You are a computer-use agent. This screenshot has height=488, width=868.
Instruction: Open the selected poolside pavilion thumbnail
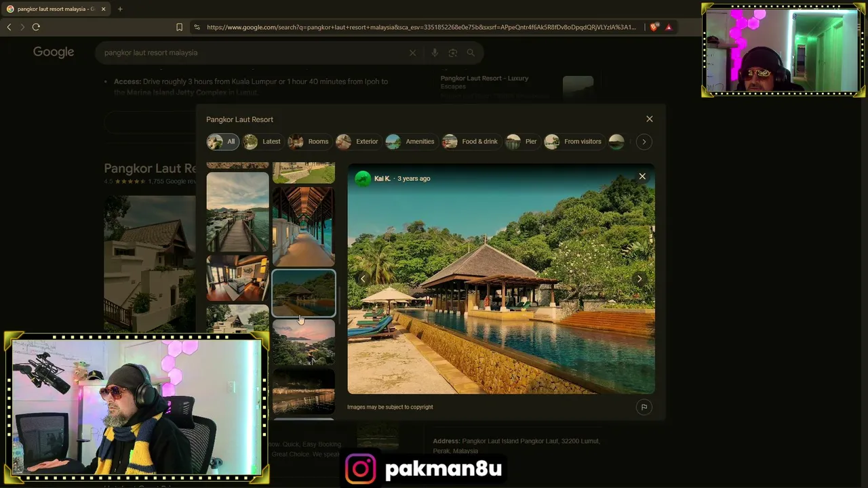click(303, 293)
